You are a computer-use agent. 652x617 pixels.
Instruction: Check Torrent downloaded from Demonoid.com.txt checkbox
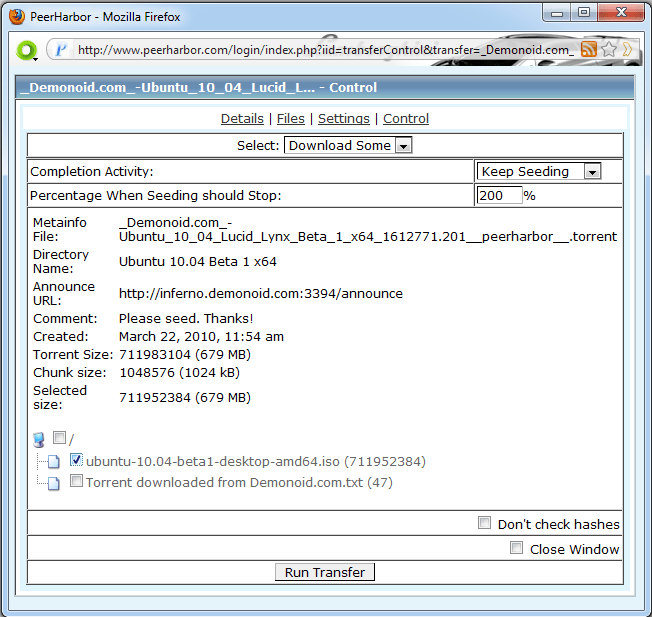tap(76, 481)
